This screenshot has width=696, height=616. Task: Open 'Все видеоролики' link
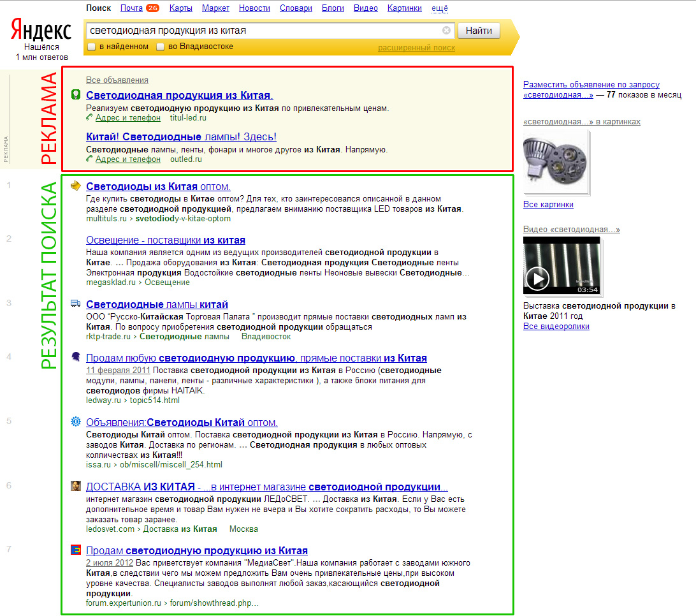(556, 326)
